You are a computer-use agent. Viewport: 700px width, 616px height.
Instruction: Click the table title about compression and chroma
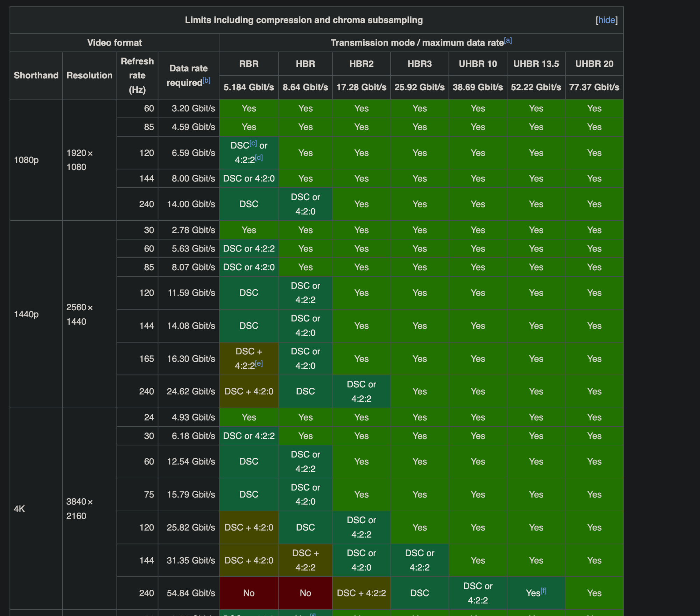[304, 20]
